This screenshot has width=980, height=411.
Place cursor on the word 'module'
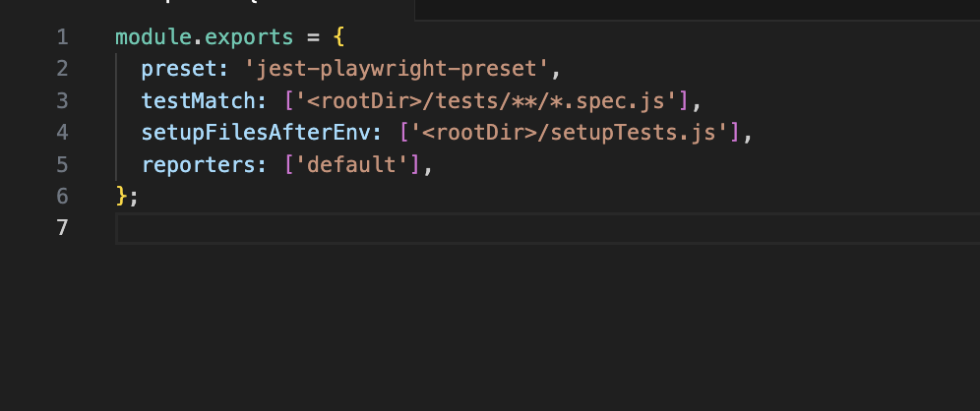153,36
